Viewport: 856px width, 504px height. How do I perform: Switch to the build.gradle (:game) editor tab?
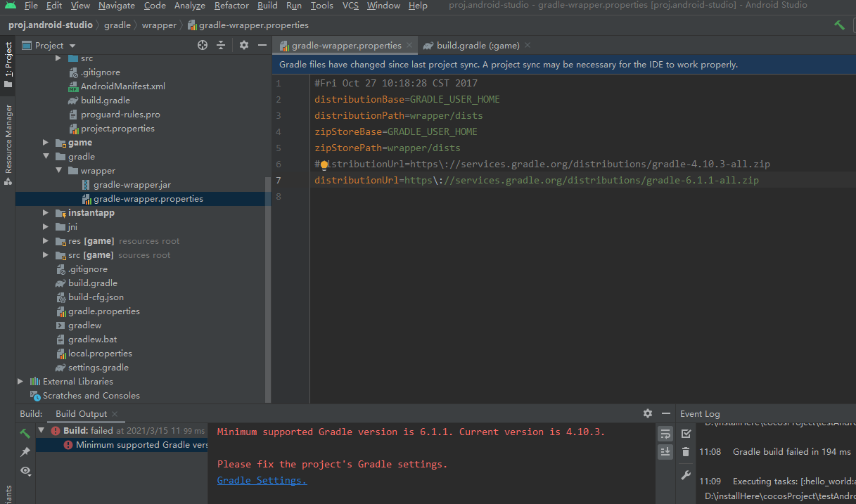[477, 46]
